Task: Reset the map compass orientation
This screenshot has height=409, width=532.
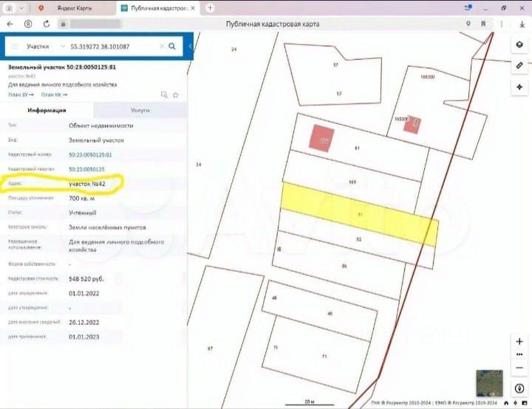Action: point(519,388)
